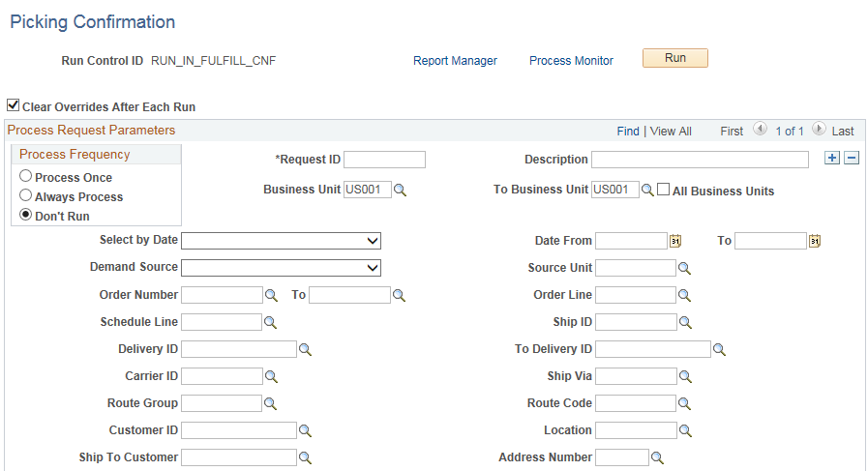Open lookup for Carrier ID
This screenshot has height=471, width=868.
271,376
